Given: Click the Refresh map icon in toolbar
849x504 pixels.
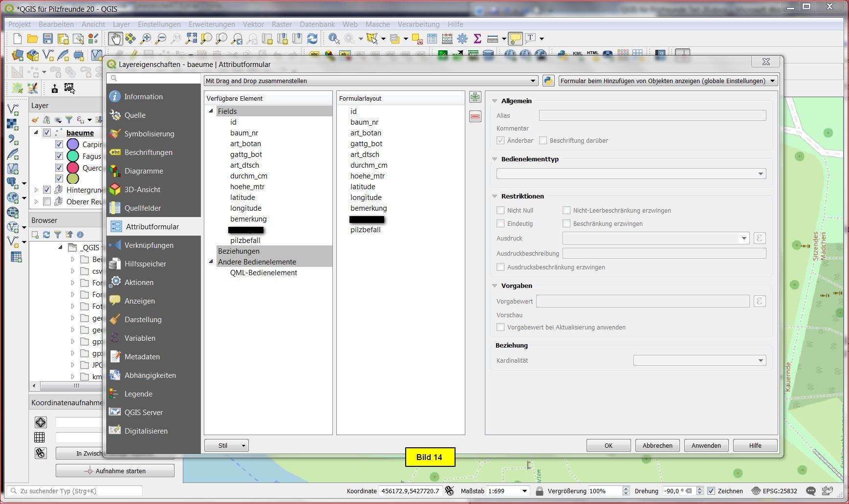Looking at the screenshot, I should click(312, 39).
